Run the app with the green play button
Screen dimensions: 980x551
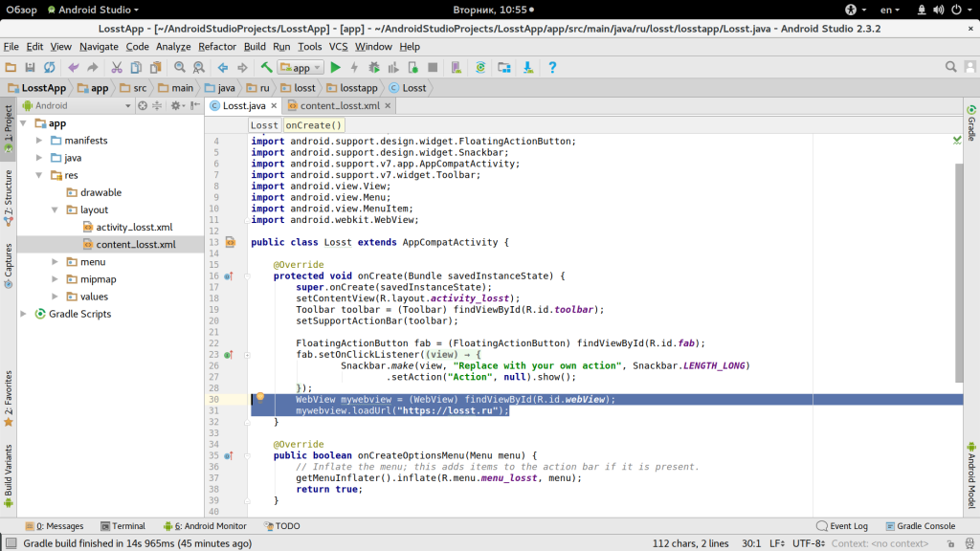click(335, 68)
